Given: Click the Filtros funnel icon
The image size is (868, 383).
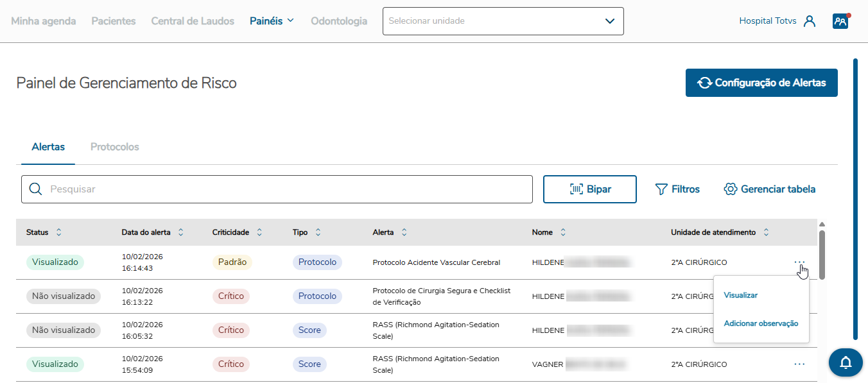Looking at the screenshot, I should [661, 189].
